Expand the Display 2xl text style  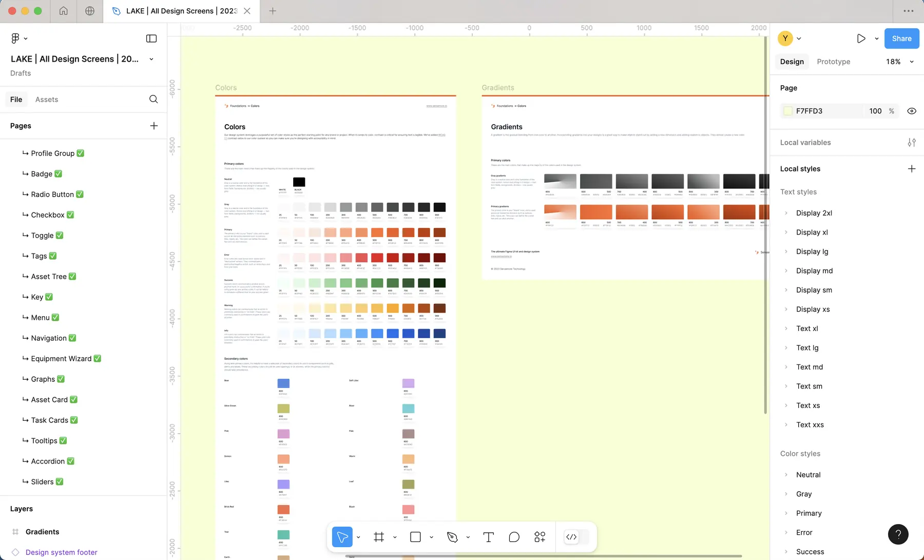click(786, 213)
